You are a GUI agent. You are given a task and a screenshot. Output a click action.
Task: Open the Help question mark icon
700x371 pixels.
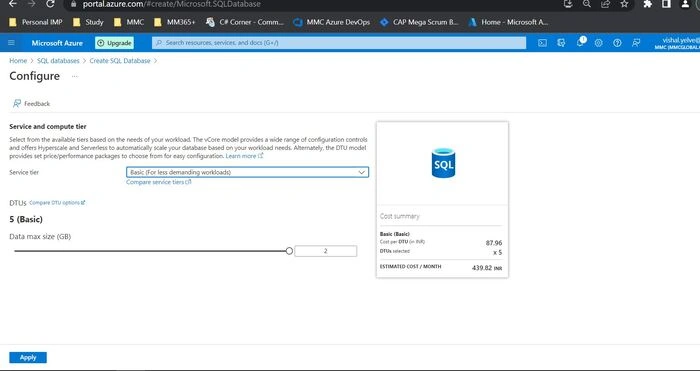point(617,43)
